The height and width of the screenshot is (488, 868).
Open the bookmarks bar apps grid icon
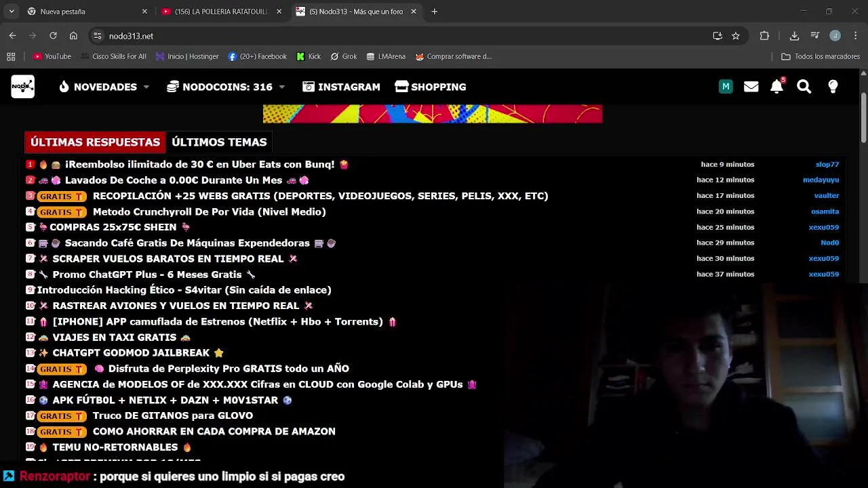11,57
